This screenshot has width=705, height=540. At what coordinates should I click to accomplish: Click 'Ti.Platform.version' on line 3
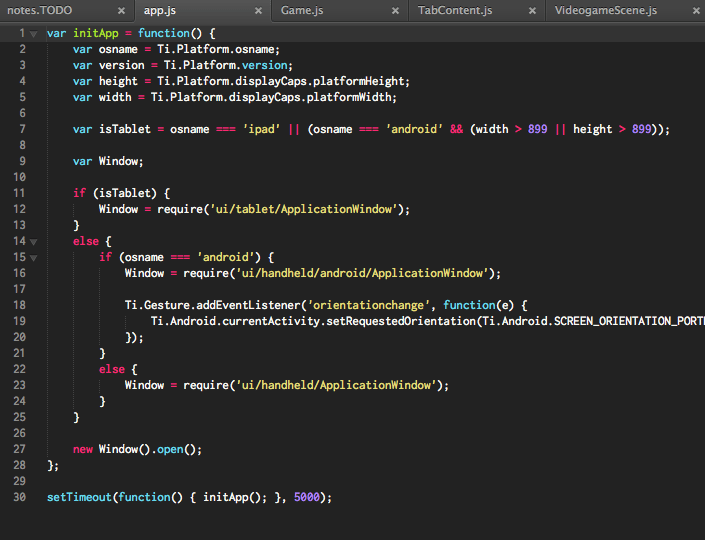coord(225,65)
